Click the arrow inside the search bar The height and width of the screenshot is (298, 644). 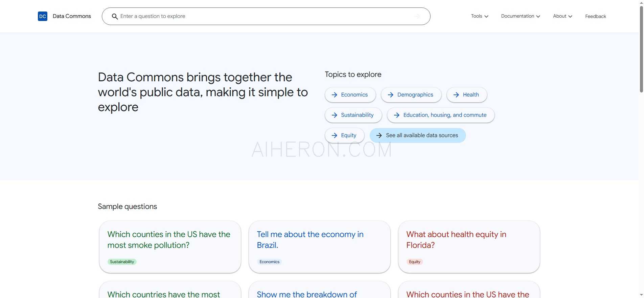pyautogui.click(x=416, y=16)
